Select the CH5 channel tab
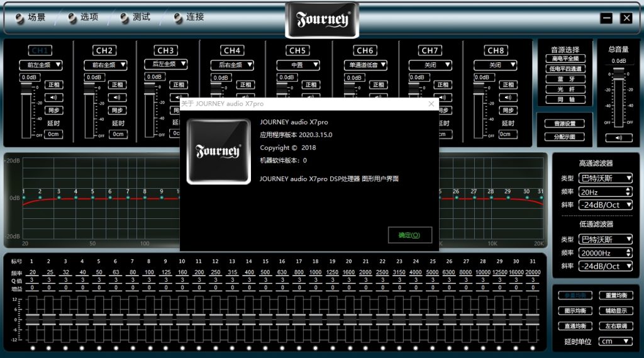Image resolution: width=644 pixels, height=358 pixels. click(297, 50)
